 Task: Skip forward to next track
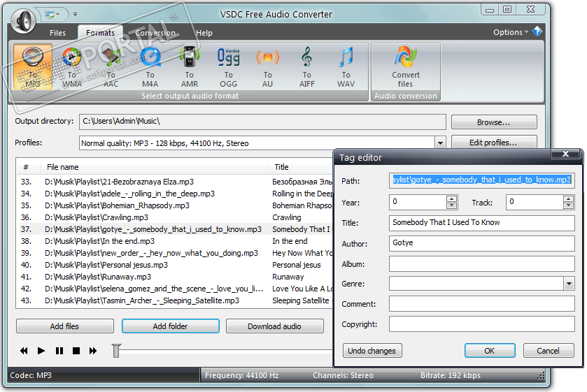(93, 351)
